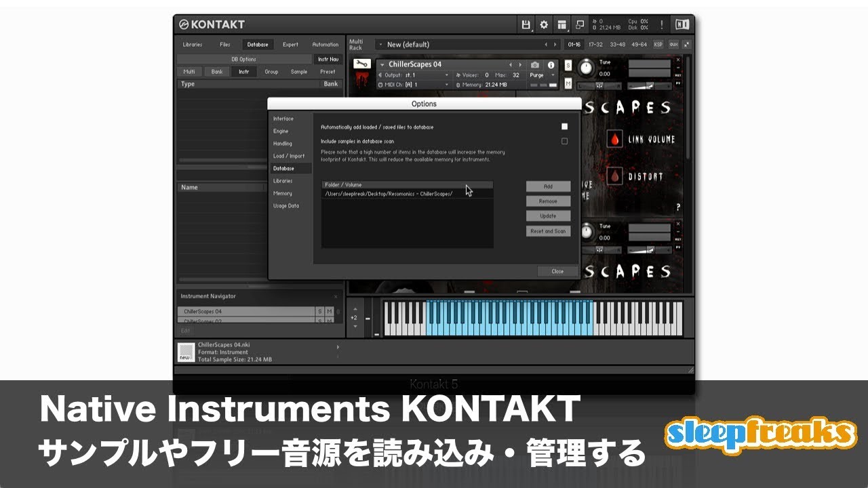The height and width of the screenshot is (488, 868).
Task: Click the wrench icon in the Multi Rack
Action: (x=361, y=65)
